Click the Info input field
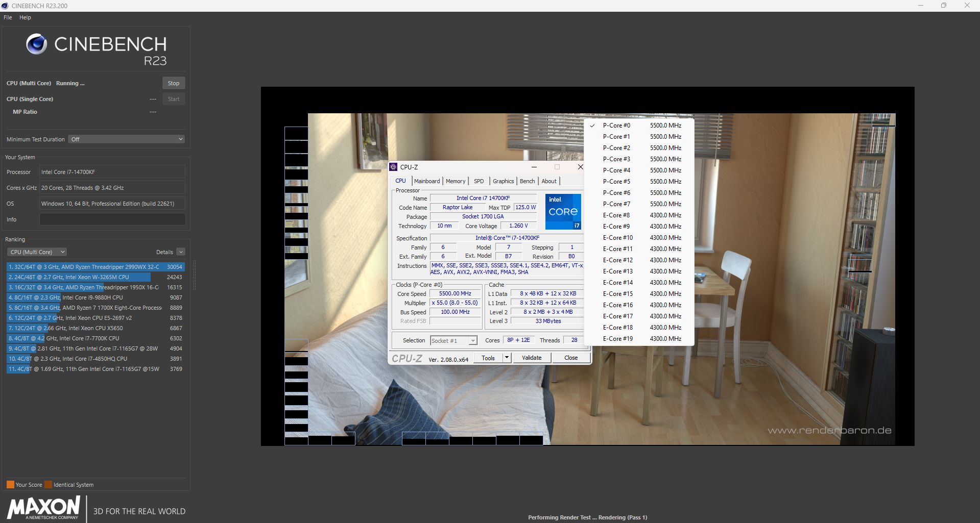 112,219
